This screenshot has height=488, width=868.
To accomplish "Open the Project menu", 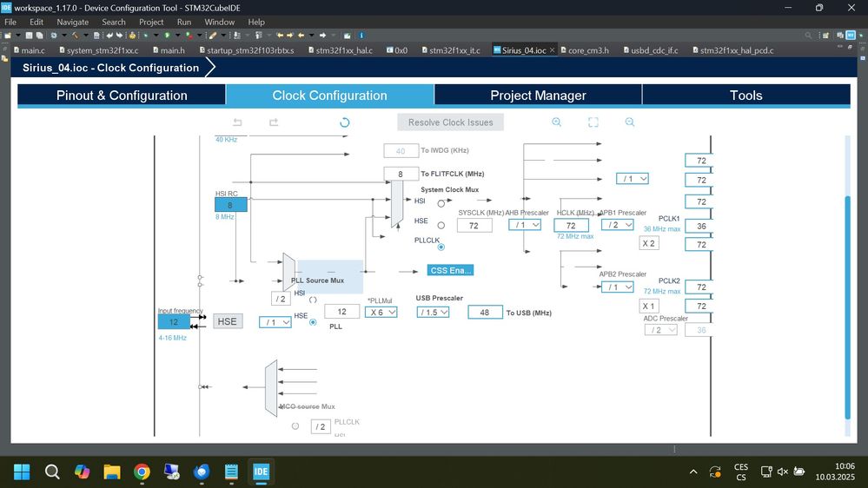I will (x=151, y=22).
